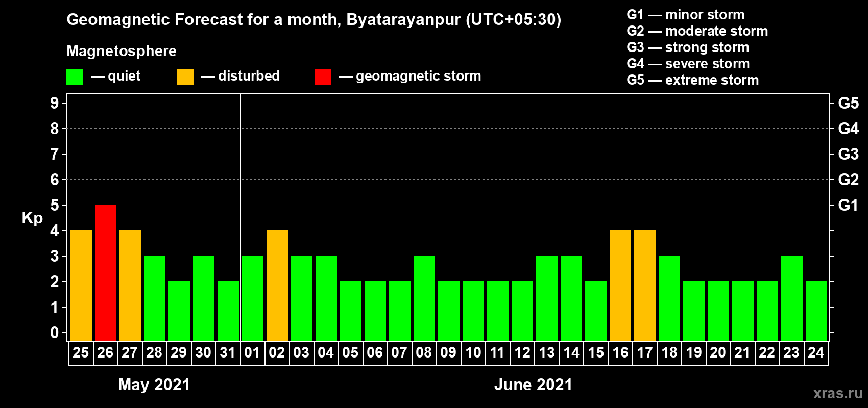Click the 'G5 — extreme storm' legend text
Screen dimensions: 868x408
693,80
